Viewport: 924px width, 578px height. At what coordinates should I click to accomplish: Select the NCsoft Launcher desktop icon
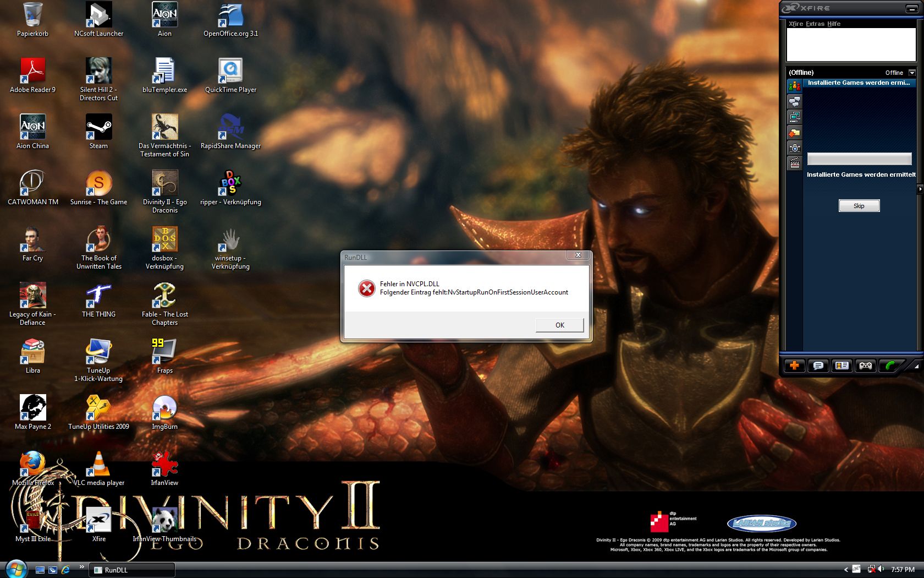(x=98, y=20)
